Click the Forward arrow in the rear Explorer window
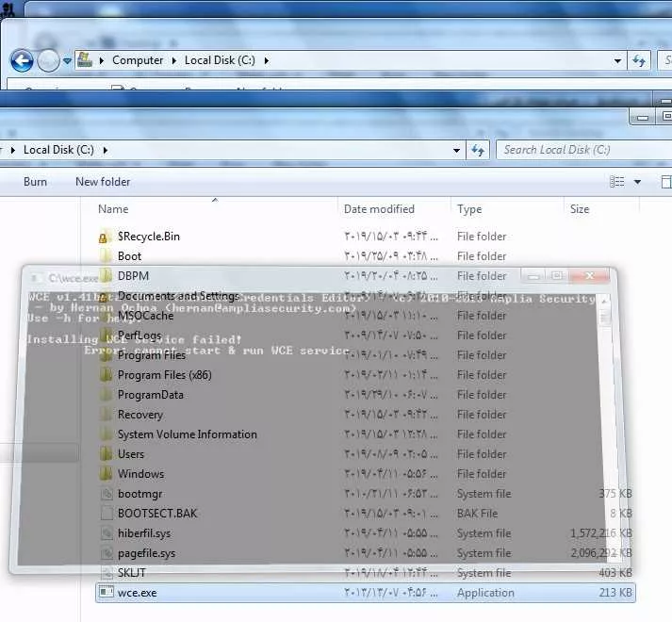Viewport: 672px width, 622px height. tap(48, 60)
